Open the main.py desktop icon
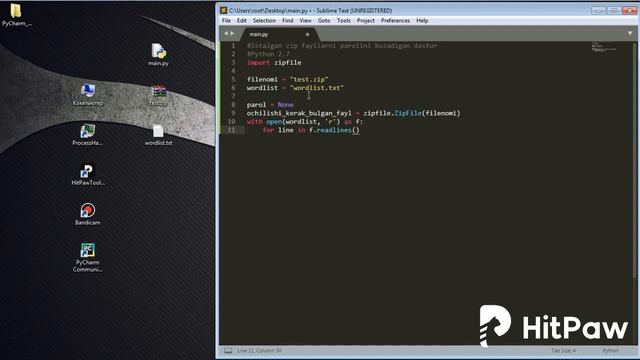This screenshot has width=640, height=360. point(158,54)
